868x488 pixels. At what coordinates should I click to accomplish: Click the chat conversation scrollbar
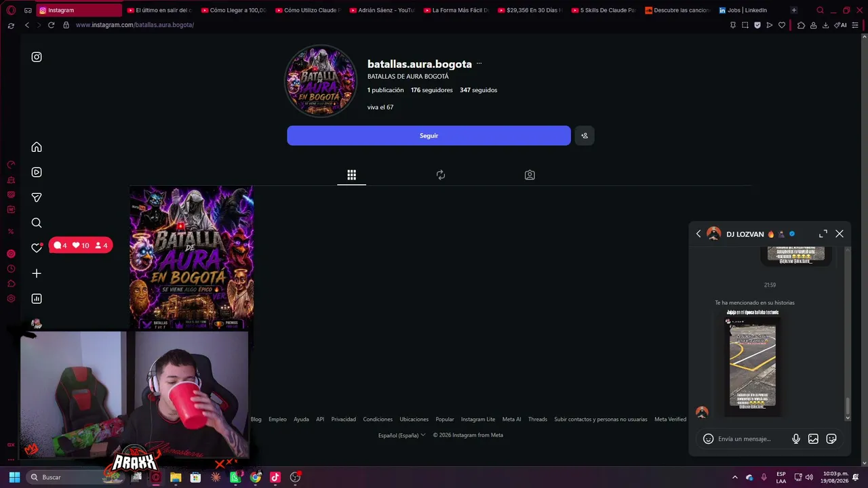coord(847,407)
